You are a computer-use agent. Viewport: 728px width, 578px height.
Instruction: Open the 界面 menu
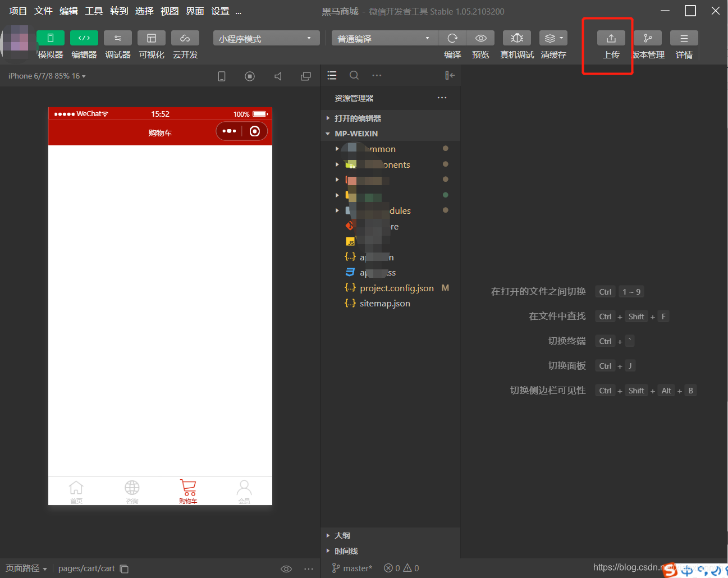click(x=195, y=11)
